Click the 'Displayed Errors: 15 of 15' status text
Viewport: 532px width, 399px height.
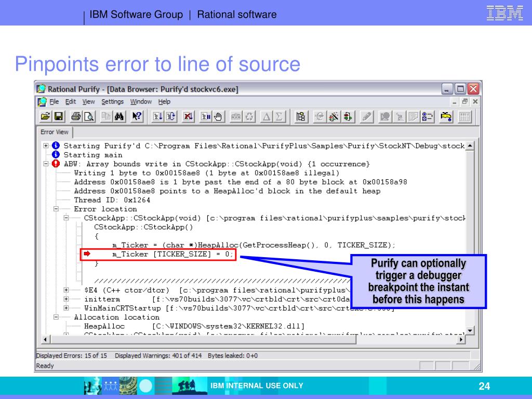pyautogui.click(x=72, y=355)
